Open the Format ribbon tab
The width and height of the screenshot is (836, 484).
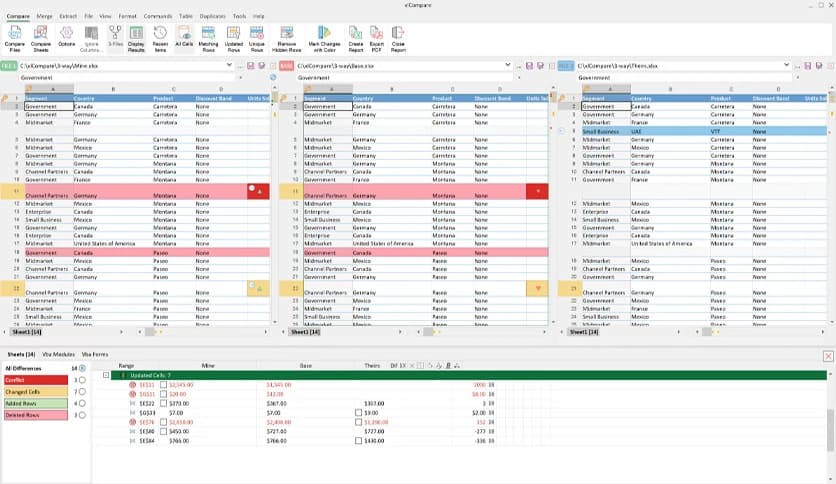pos(127,17)
